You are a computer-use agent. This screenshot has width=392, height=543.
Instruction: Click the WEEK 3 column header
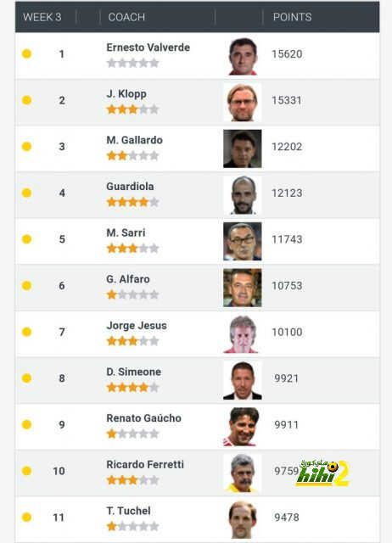point(42,17)
